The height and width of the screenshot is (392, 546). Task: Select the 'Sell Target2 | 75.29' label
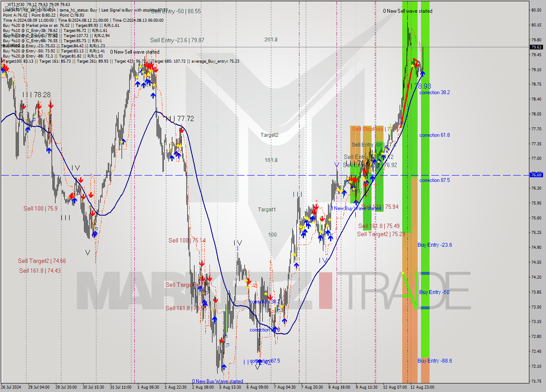pyautogui.click(x=381, y=234)
